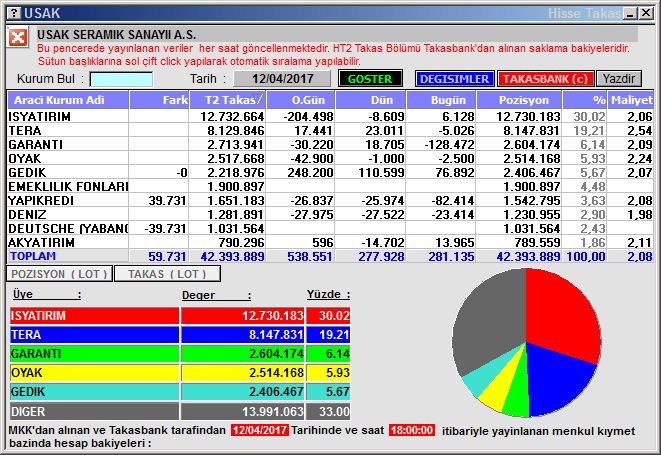Select AKYATIRIM row in the table
The height and width of the screenshot is (455, 661).
tap(330, 242)
